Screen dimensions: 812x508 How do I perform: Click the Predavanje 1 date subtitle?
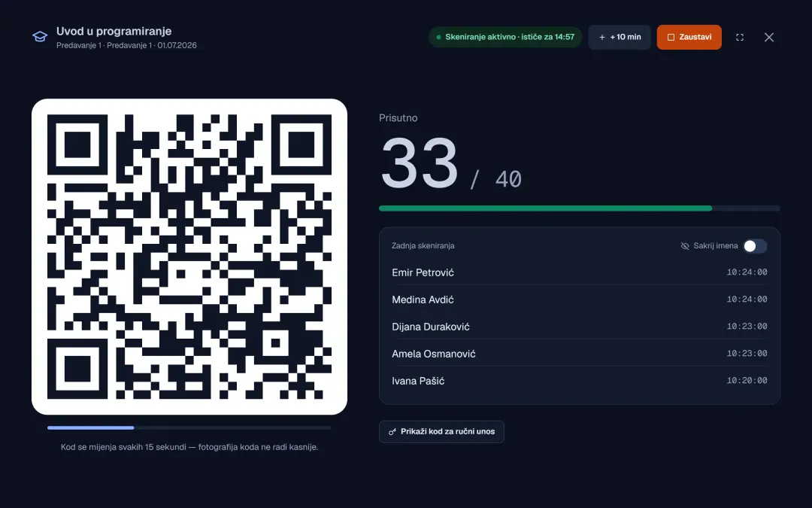[126, 45]
